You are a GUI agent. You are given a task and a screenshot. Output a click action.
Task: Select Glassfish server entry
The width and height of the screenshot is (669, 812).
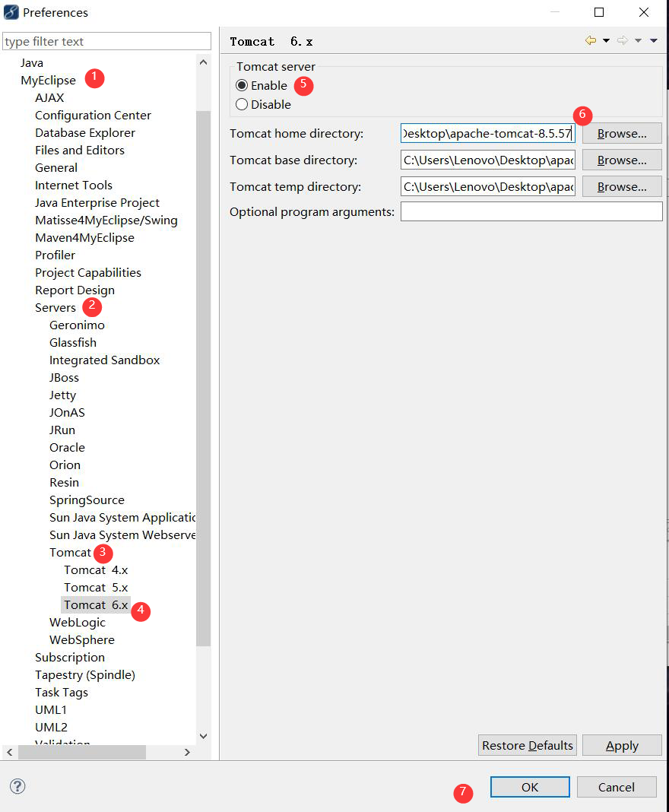73,342
